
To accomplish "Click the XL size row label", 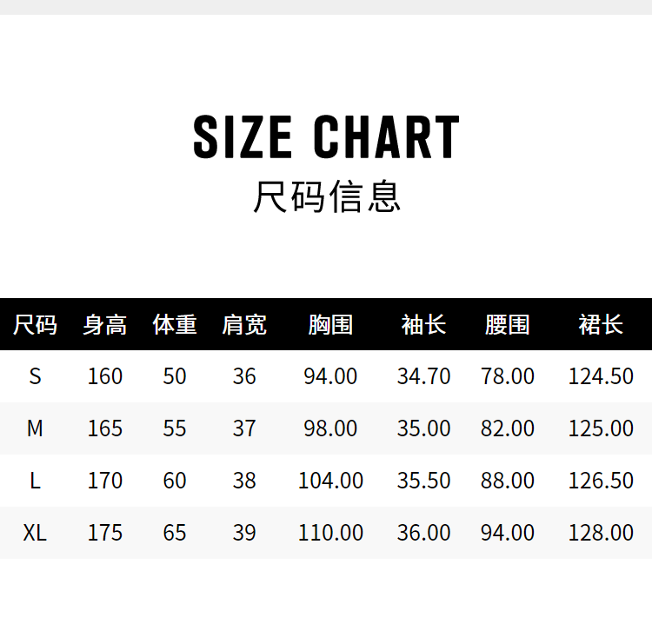I will [x=35, y=533].
